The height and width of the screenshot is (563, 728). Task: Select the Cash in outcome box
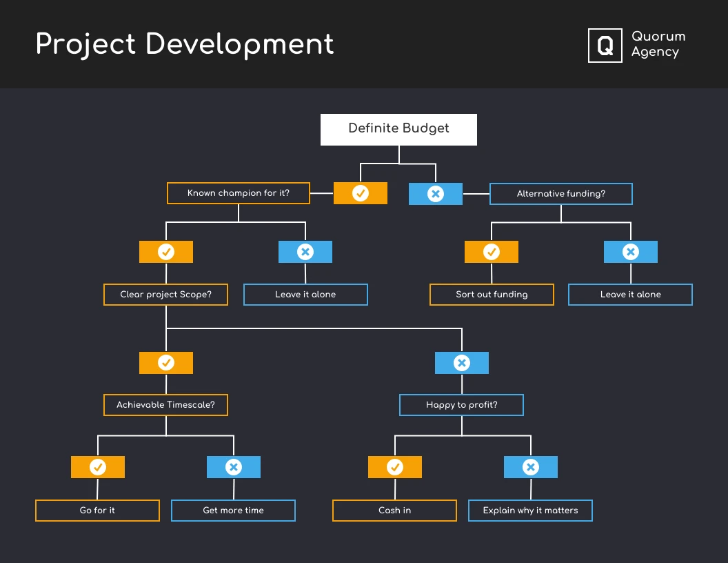click(394, 511)
